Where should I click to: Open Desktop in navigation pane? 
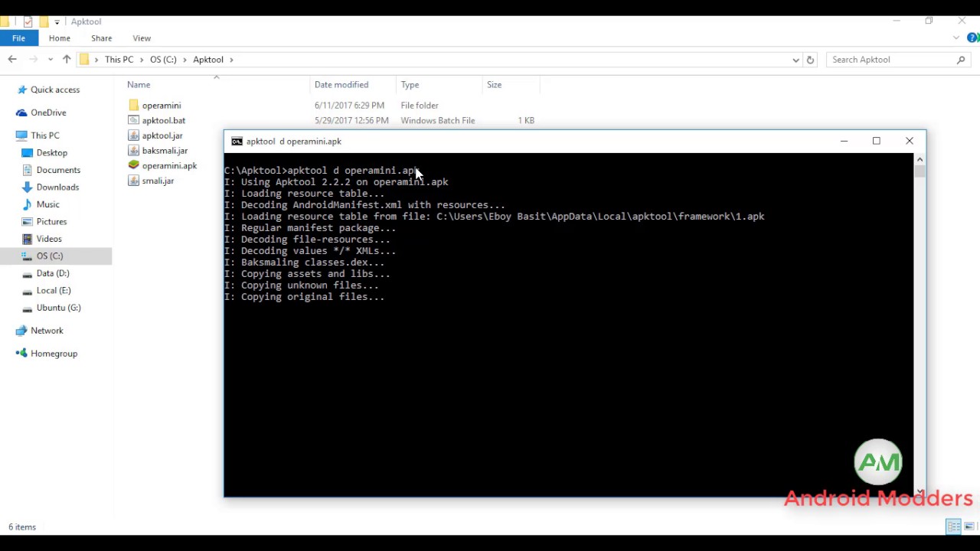click(52, 153)
